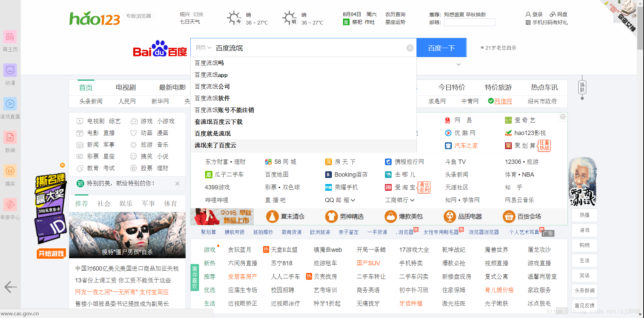Viewport: 644px width, 318px height.
Task: Click the 百度一下 search button
Action: [x=441, y=48]
